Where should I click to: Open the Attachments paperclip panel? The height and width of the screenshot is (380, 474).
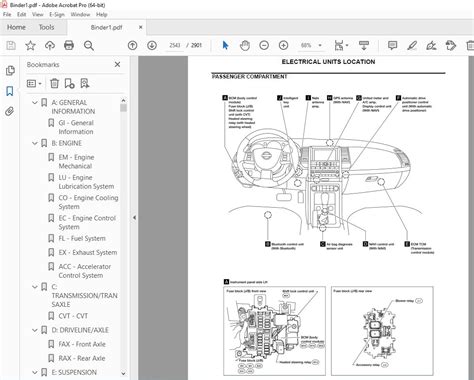click(x=10, y=111)
